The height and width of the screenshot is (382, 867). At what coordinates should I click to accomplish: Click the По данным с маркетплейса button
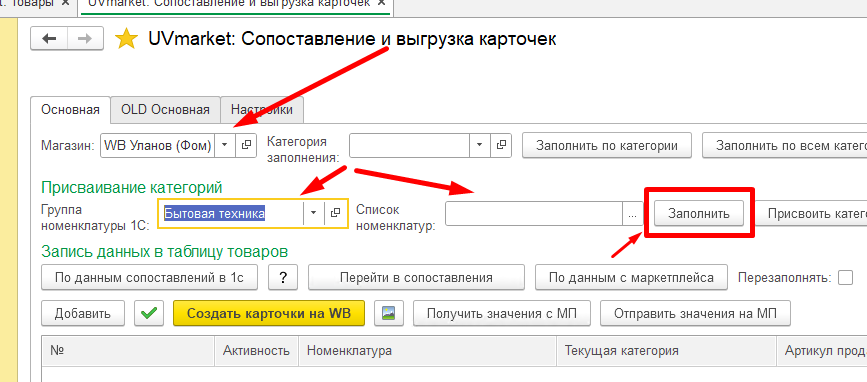(x=631, y=277)
